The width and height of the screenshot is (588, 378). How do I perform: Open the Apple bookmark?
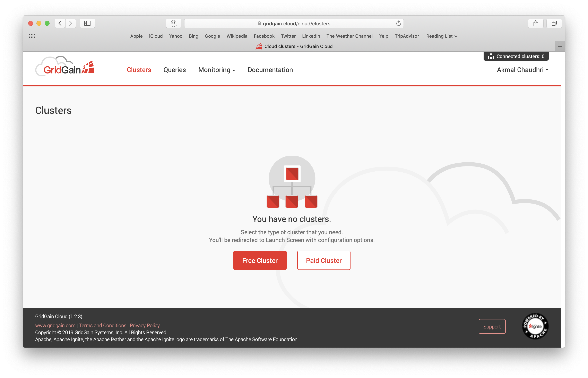tap(136, 36)
